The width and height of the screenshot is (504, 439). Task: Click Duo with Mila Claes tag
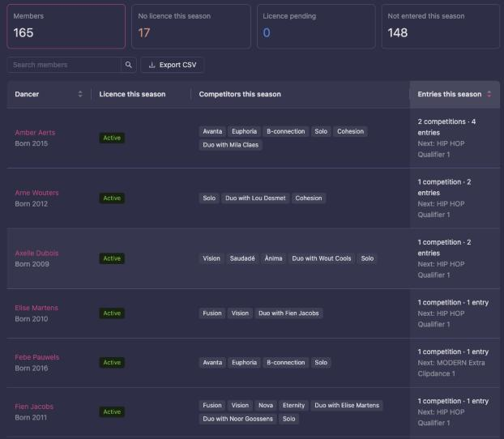coord(230,145)
